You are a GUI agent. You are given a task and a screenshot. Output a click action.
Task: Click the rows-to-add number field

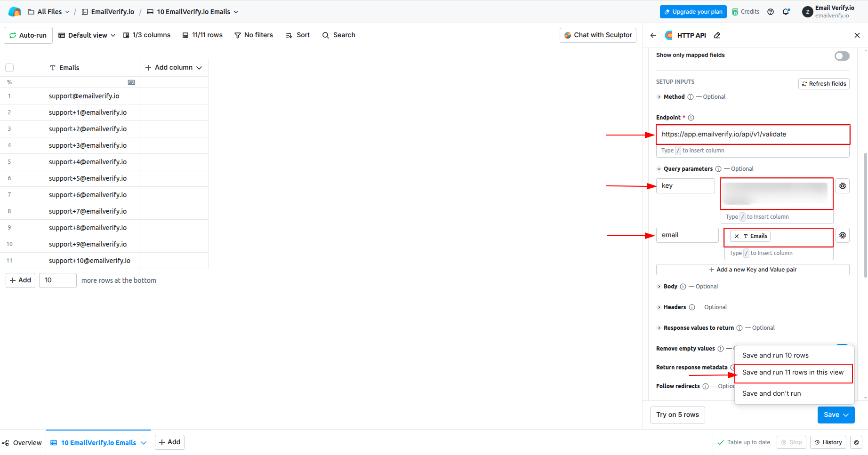coord(57,280)
